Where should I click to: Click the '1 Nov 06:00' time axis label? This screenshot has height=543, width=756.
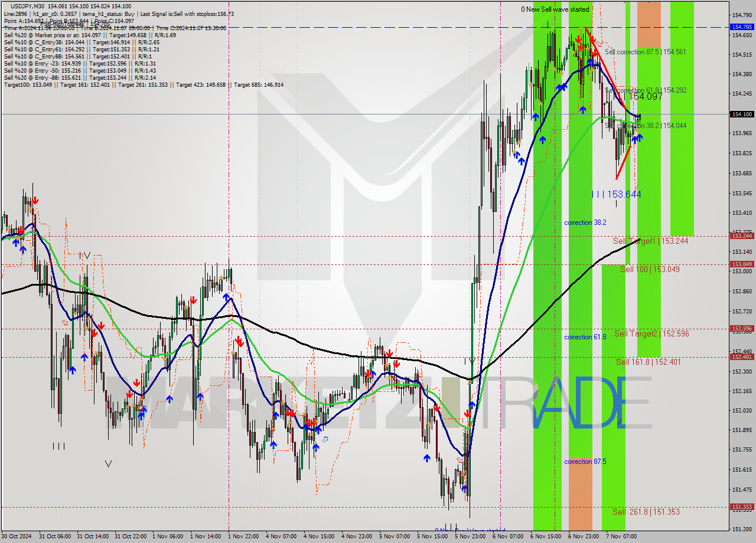168,537
